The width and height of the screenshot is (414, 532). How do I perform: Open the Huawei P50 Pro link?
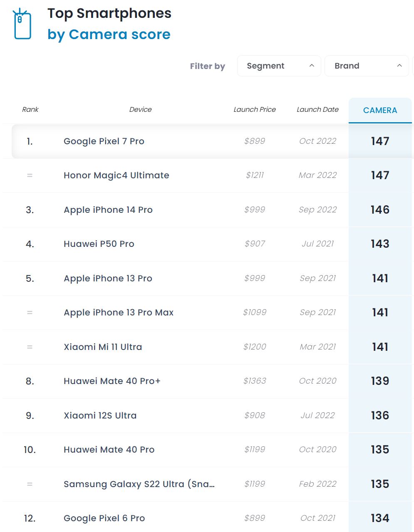point(99,244)
